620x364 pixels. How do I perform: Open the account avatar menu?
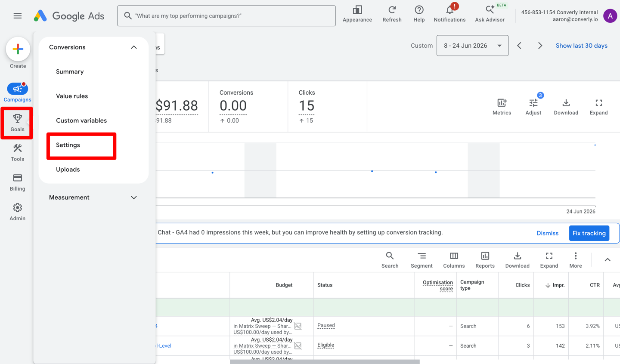point(610,16)
